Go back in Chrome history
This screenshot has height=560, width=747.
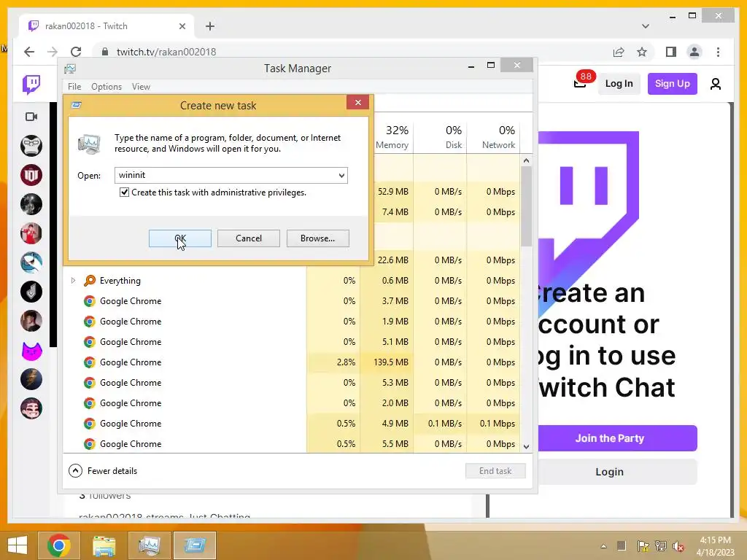pyautogui.click(x=29, y=52)
